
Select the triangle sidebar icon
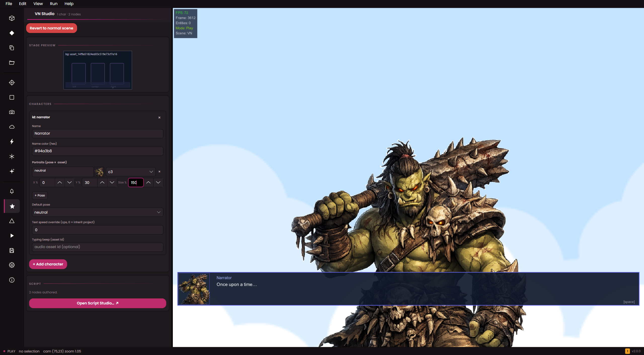pos(12,221)
